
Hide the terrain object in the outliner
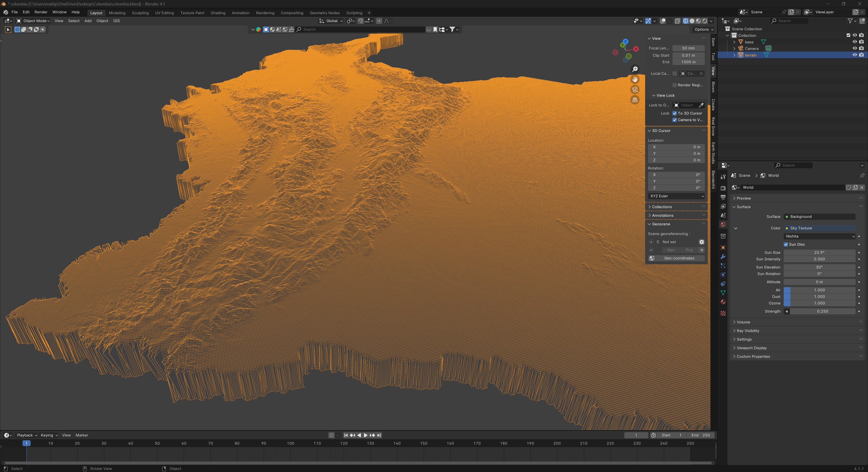pyautogui.click(x=854, y=55)
